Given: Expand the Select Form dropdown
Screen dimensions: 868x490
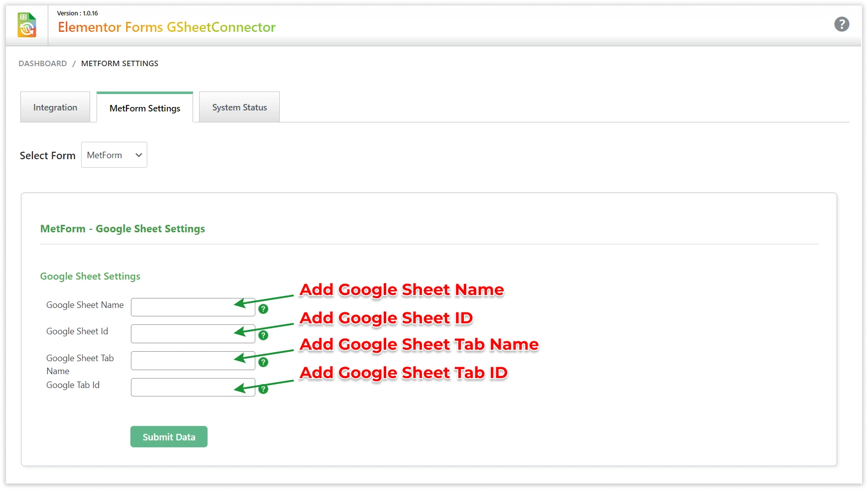Looking at the screenshot, I should pyautogui.click(x=114, y=155).
